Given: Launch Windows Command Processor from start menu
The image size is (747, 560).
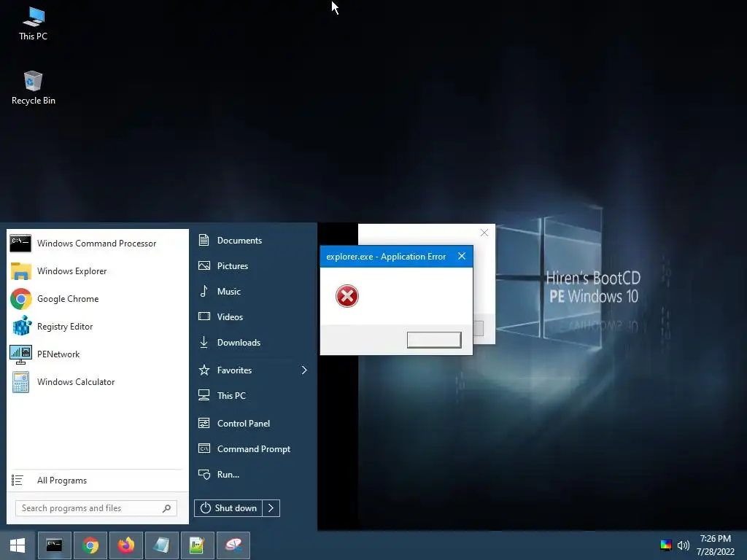Looking at the screenshot, I should click(97, 244).
